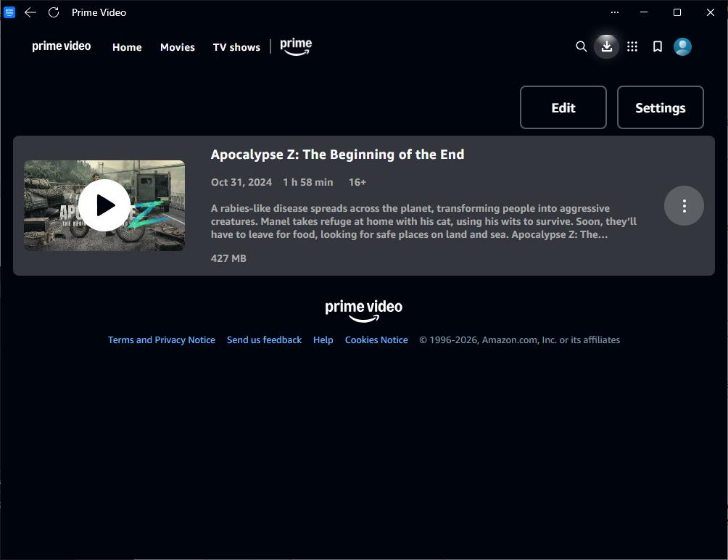Click the movie description text
Image resolution: width=728 pixels, height=560 pixels.
[423, 221]
